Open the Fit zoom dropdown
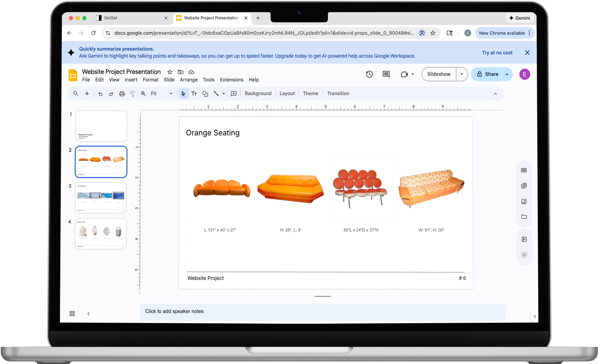598x364 pixels. (171, 94)
